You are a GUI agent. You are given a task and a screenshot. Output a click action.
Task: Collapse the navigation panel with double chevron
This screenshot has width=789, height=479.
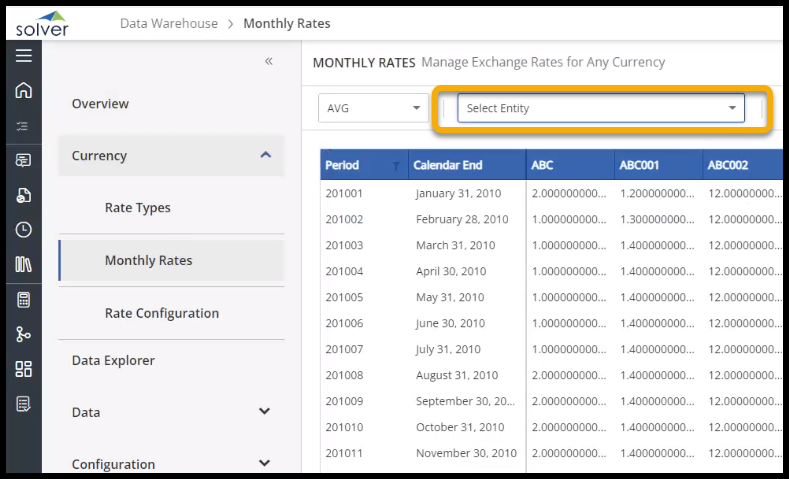(268, 62)
